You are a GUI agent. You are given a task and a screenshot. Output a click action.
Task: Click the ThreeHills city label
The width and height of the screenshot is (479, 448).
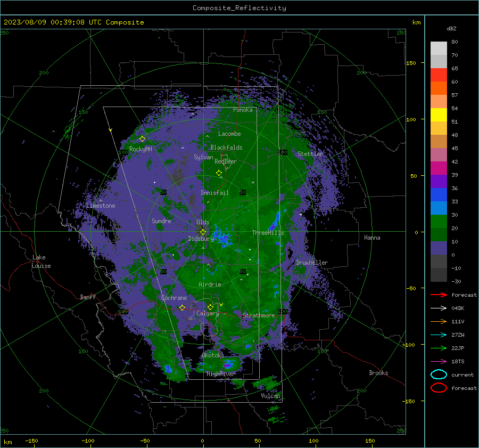pyautogui.click(x=268, y=233)
